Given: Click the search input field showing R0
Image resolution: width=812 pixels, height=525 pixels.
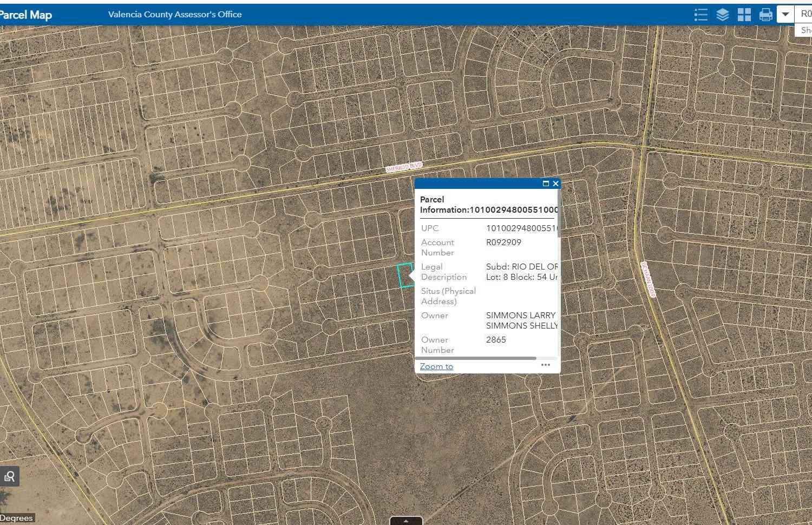Looking at the screenshot, I should (x=803, y=14).
